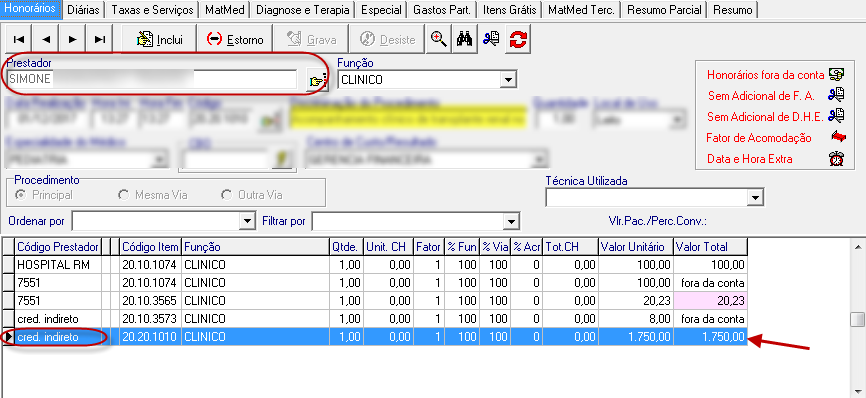Jump to last record navigation button
Viewport: 866px width, 398px height.
(99, 39)
